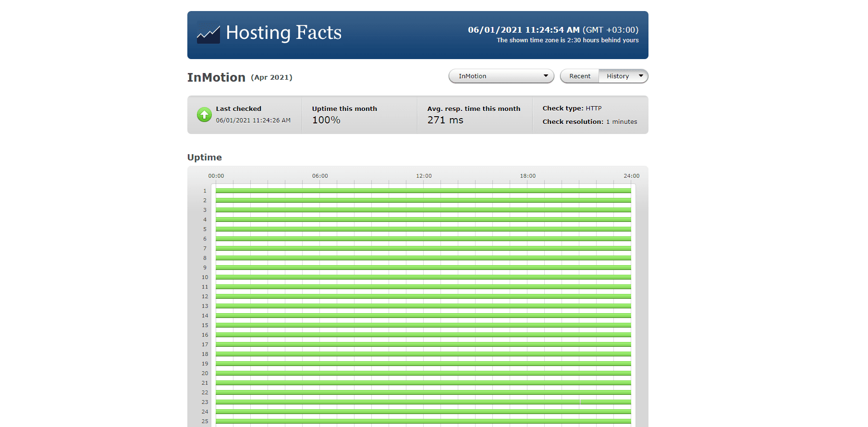868x427 pixels.
Task: Expand the History dropdown arrow
Action: 641,76
